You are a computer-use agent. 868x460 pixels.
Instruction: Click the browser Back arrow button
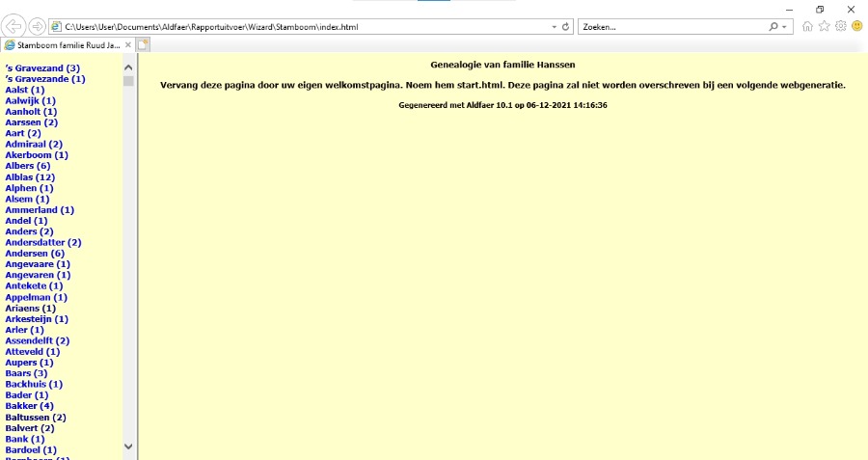15,26
